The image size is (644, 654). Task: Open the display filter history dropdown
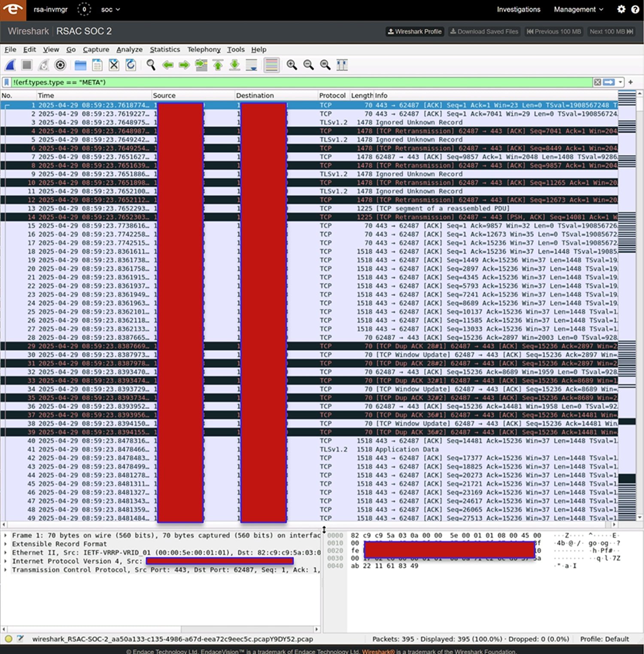620,82
